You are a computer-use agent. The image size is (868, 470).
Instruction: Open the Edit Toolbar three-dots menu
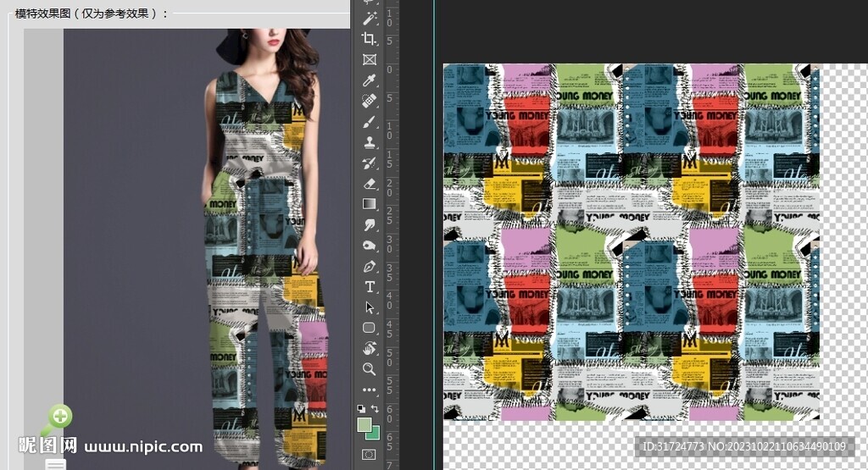point(370,390)
